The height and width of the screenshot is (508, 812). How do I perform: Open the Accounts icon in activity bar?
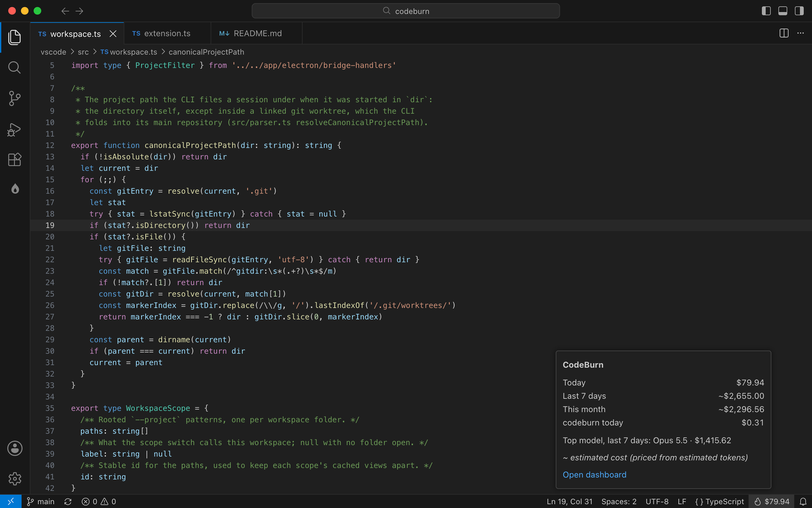click(x=15, y=448)
